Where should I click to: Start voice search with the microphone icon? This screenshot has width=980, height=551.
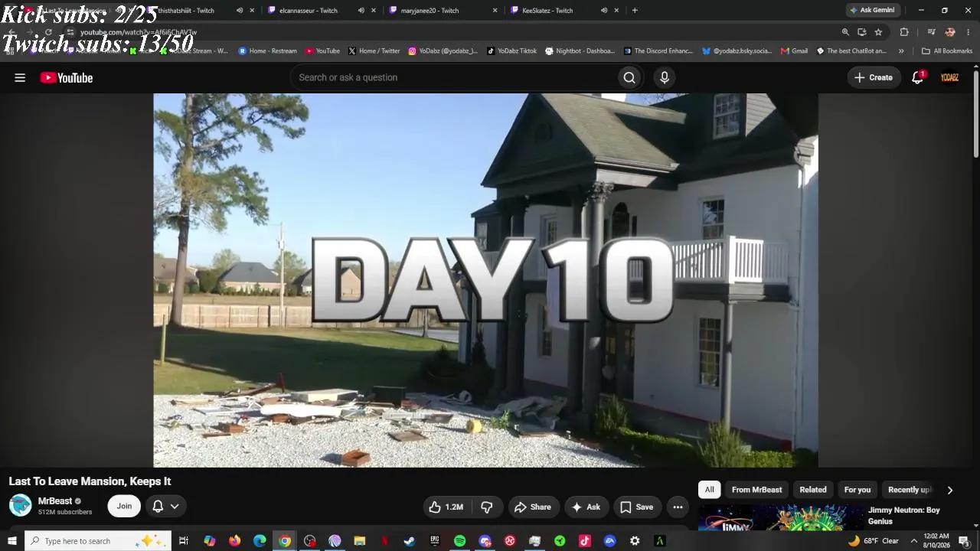665,77
